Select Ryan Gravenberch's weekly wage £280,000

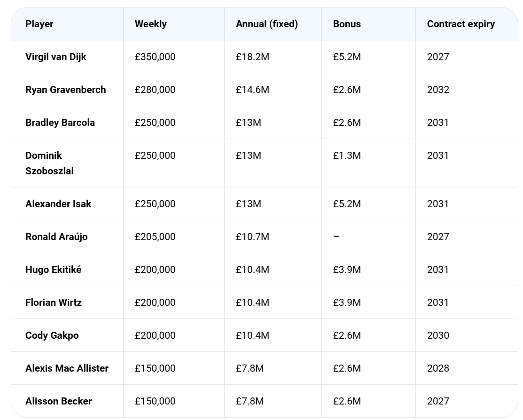tap(155, 90)
